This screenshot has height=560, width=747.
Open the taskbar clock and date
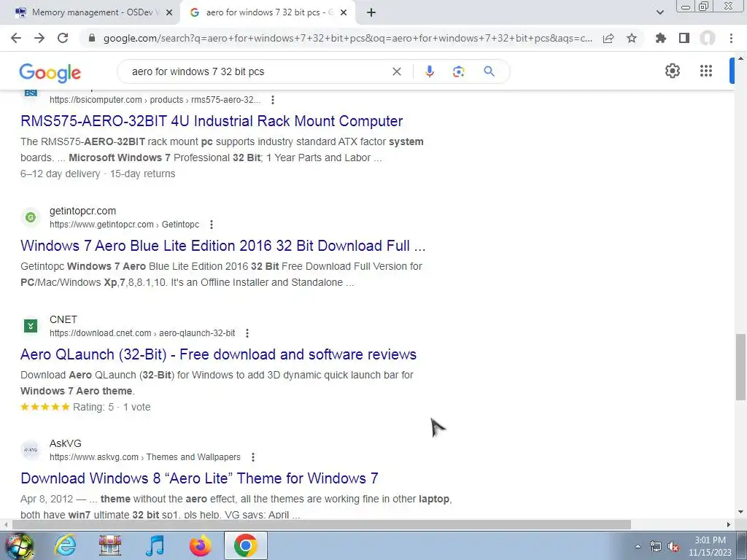pos(710,546)
